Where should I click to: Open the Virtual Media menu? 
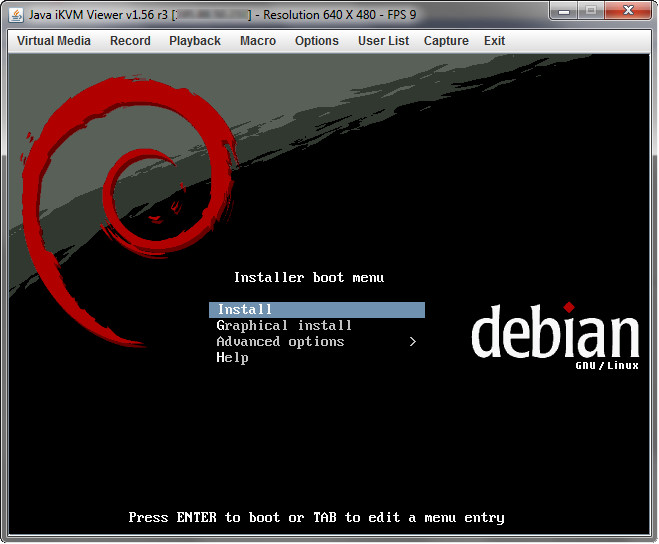point(54,41)
